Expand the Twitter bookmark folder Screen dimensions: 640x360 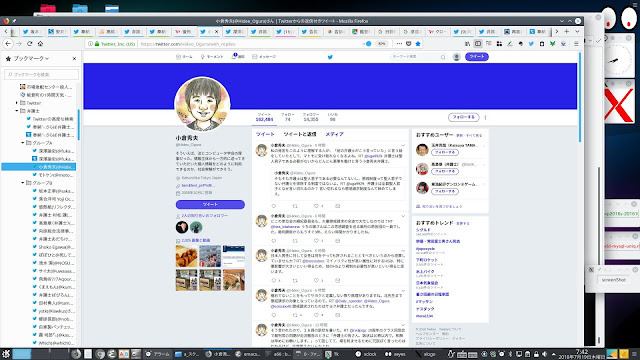pos(17,103)
